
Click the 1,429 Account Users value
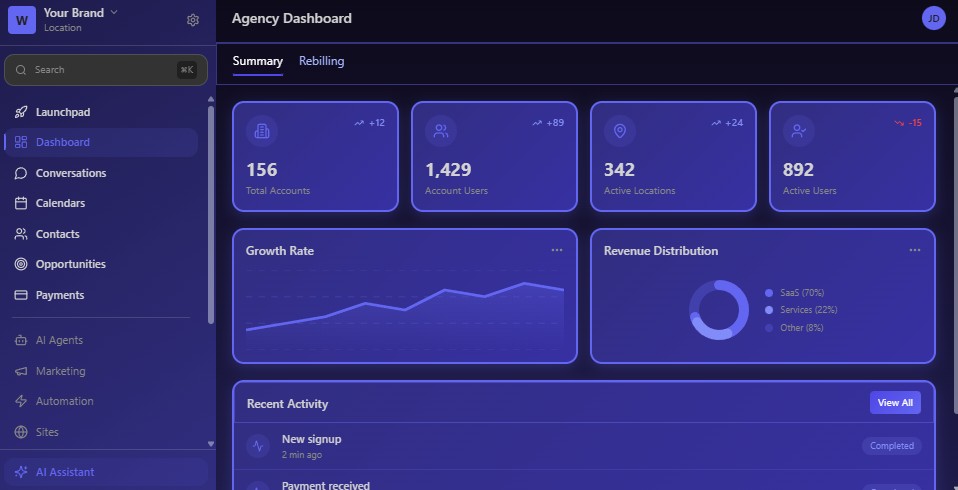coord(448,169)
